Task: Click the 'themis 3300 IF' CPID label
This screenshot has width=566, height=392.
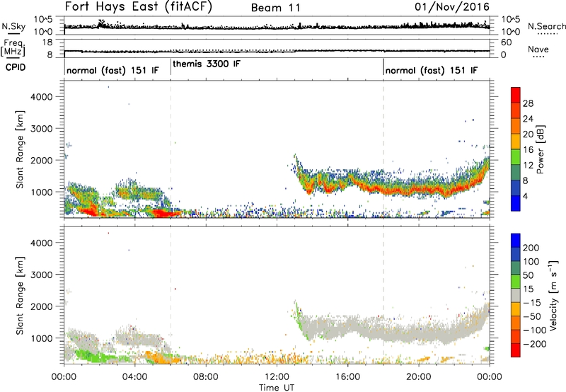Action: point(207,64)
